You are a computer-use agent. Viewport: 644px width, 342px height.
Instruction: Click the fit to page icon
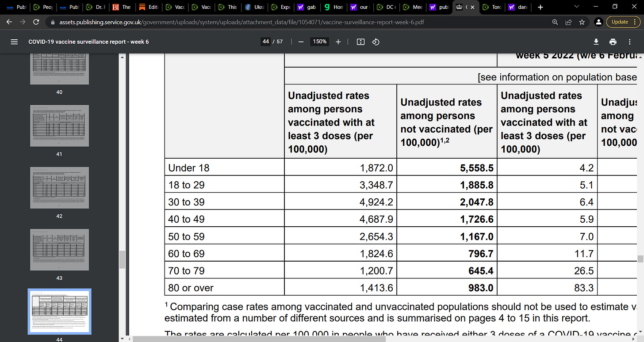click(x=360, y=42)
